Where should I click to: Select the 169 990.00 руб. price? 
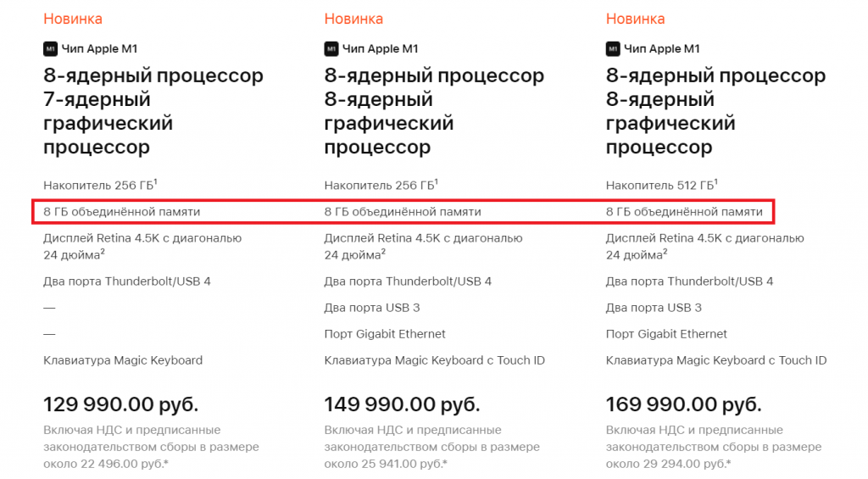click(x=683, y=404)
